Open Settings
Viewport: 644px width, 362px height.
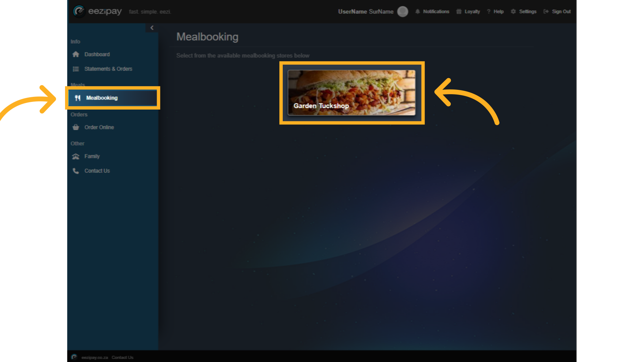[528, 11]
